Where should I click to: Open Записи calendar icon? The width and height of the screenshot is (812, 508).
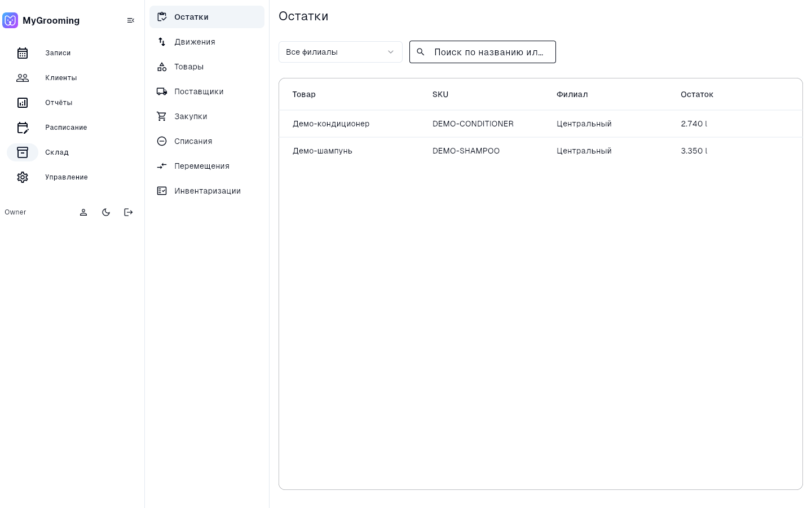[23, 53]
